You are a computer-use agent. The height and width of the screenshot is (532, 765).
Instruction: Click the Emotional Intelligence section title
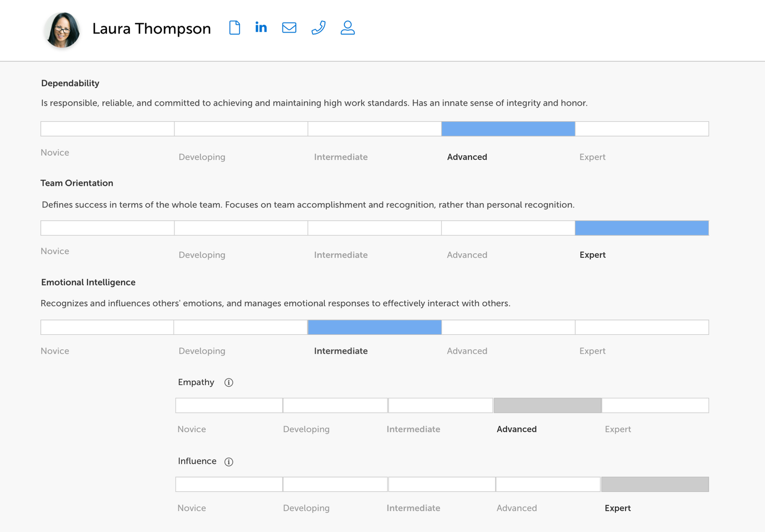tap(88, 282)
